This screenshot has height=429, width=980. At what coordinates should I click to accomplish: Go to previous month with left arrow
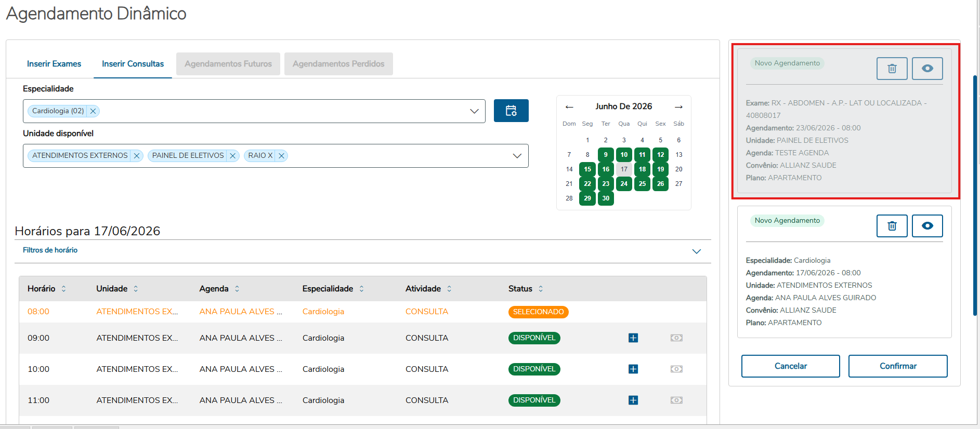569,106
